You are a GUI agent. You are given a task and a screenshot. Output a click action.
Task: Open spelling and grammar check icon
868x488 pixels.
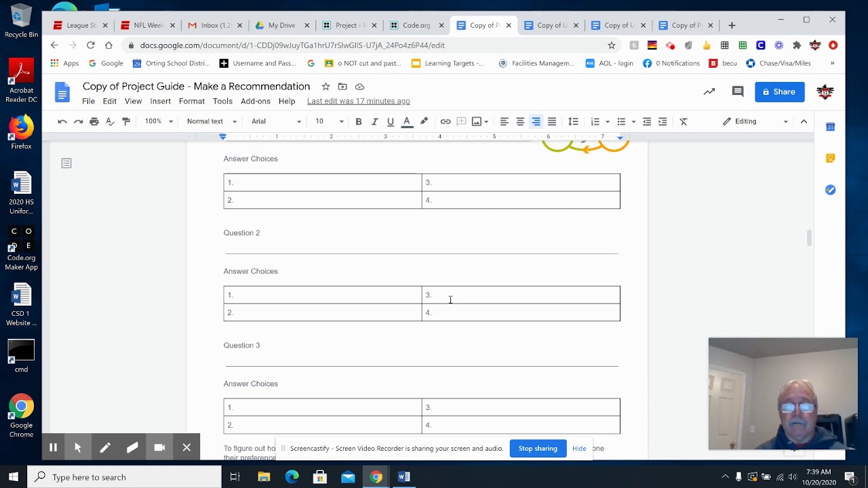click(110, 121)
